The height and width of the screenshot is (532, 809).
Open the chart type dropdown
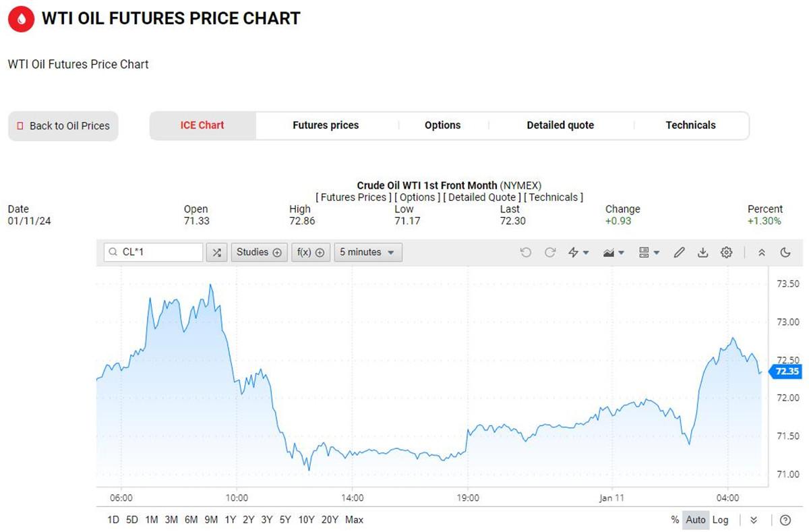coord(613,252)
